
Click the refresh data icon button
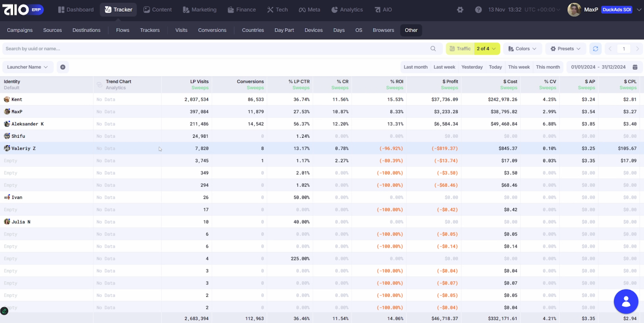click(595, 49)
